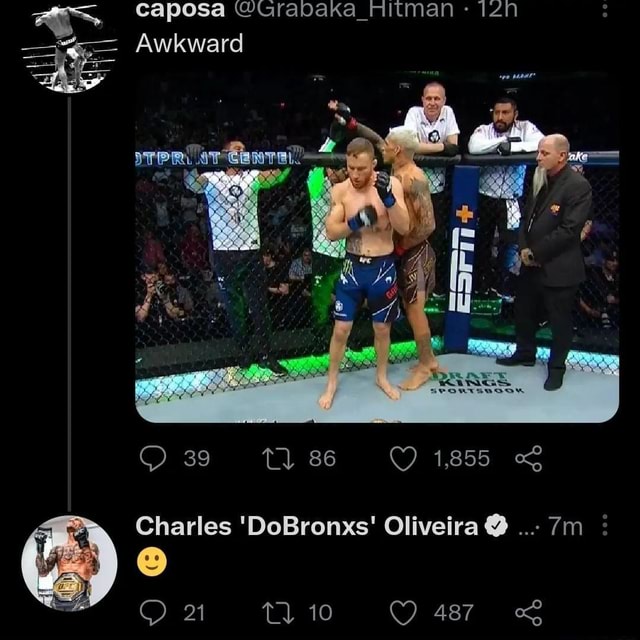The image size is (640, 640).
Task: Open Charles Oliveira's profile avatar
Action: coord(69,563)
